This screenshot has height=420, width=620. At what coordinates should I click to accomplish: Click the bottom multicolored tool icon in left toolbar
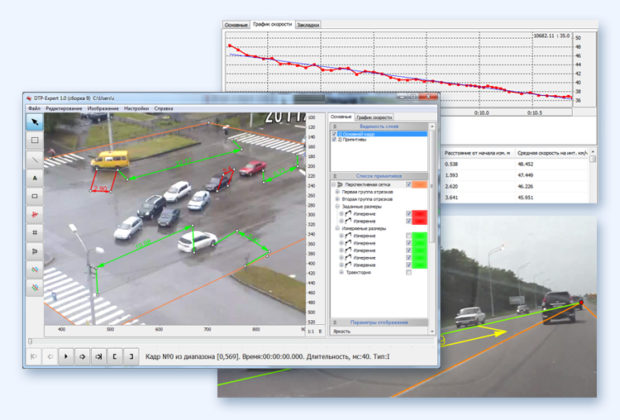pos(35,288)
